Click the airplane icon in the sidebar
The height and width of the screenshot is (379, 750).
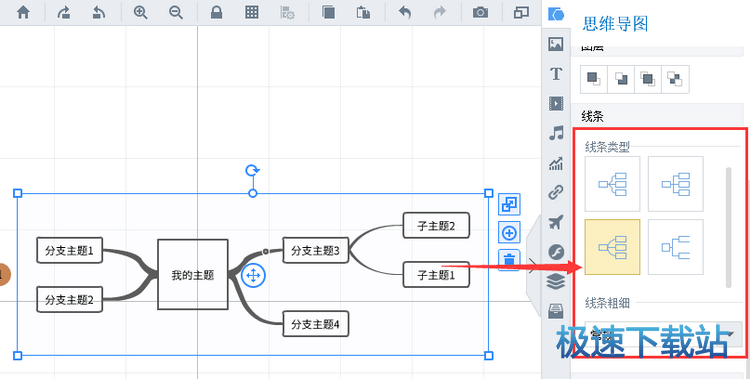(556, 222)
